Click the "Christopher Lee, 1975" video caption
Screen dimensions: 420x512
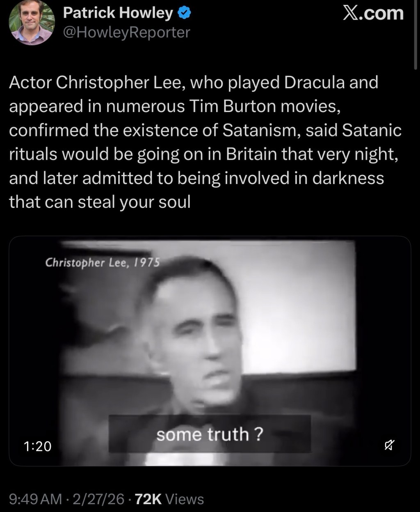click(102, 262)
